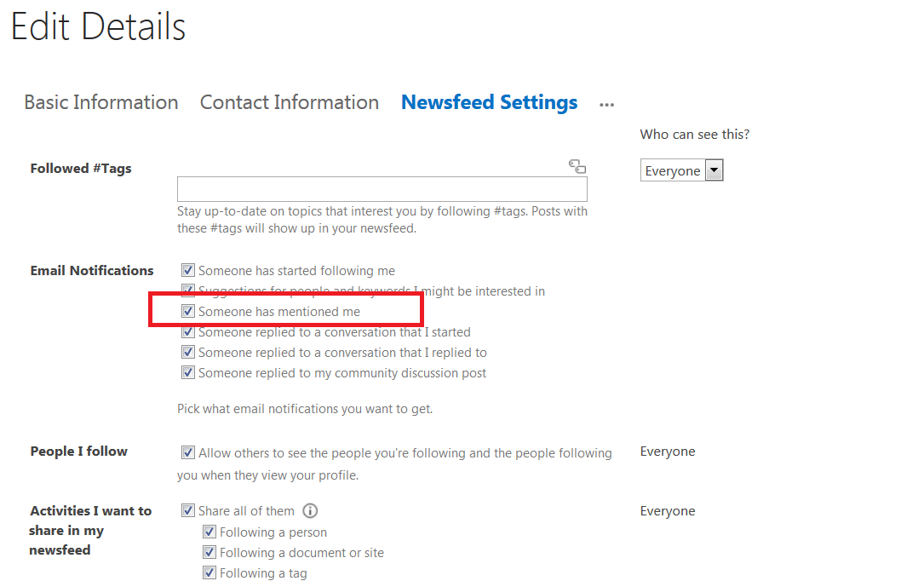Toggle Someone replied to a conversation I replied to
Viewport: 924px width, 581px height.
pyautogui.click(x=187, y=352)
